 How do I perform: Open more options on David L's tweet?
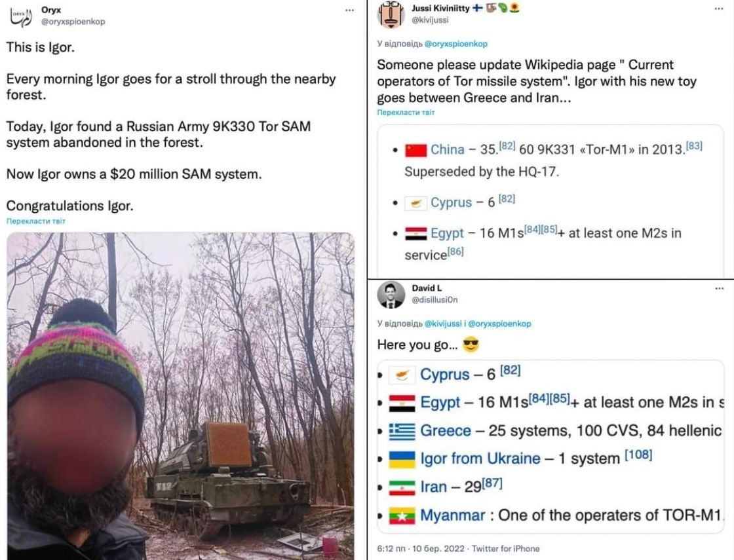[x=720, y=288]
